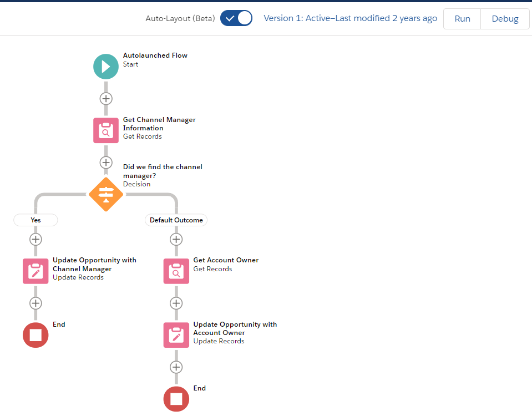Click End node under Default Outcome branch
The height and width of the screenshot is (416, 532).
[x=176, y=399]
